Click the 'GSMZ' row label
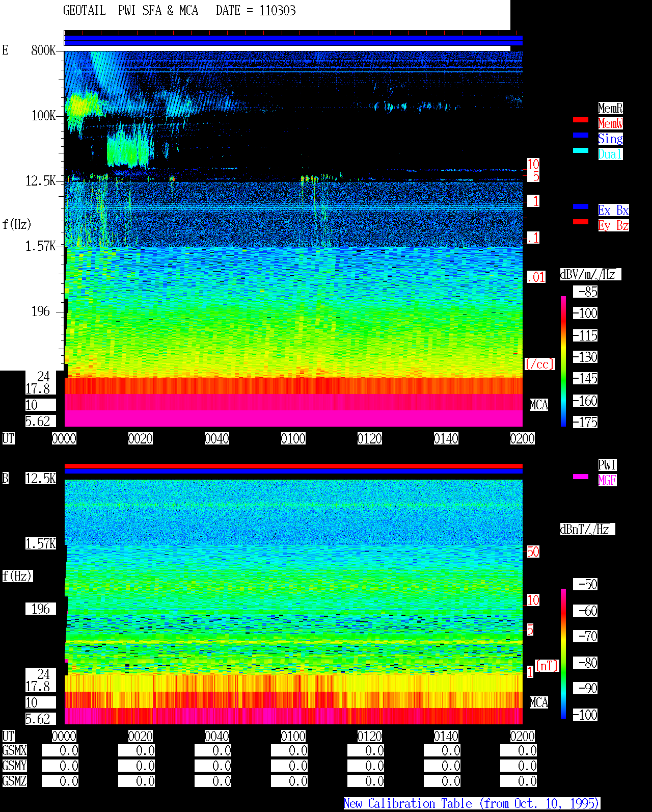The width and height of the screenshot is (652, 812). (14, 781)
